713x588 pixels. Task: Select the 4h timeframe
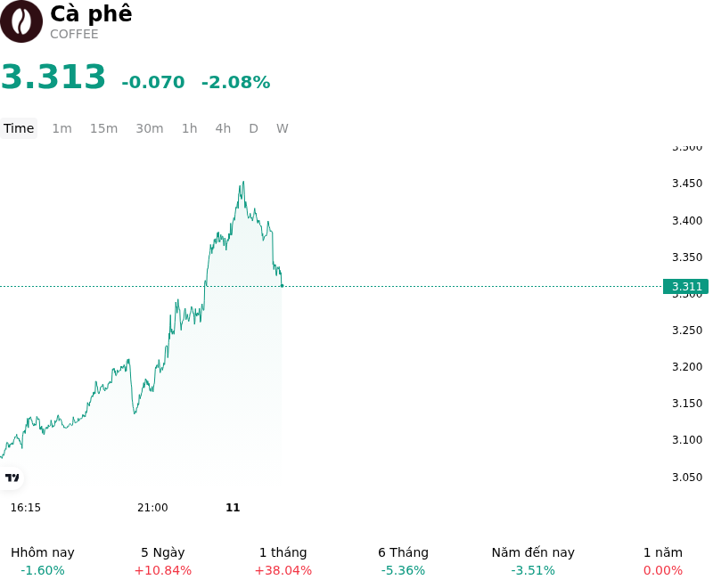pyautogui.click(x=223, y=128)
